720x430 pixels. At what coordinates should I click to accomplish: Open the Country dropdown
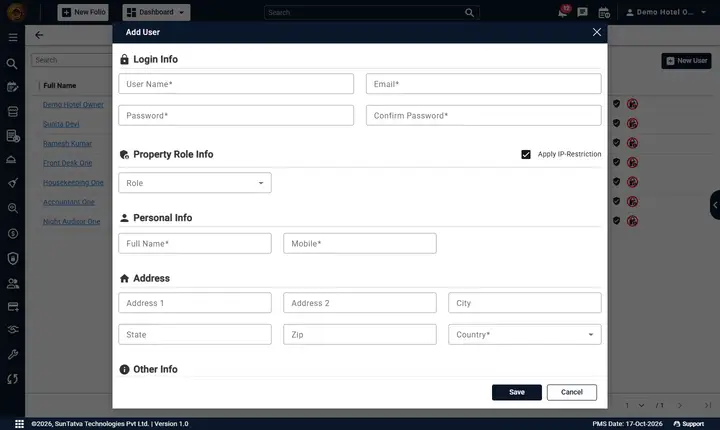point(524,334)
